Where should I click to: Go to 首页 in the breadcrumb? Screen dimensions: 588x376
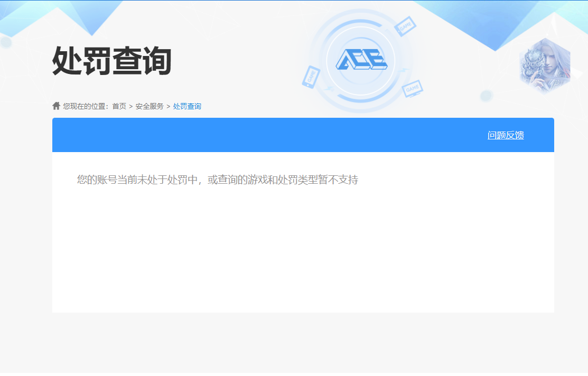[119, 107]
